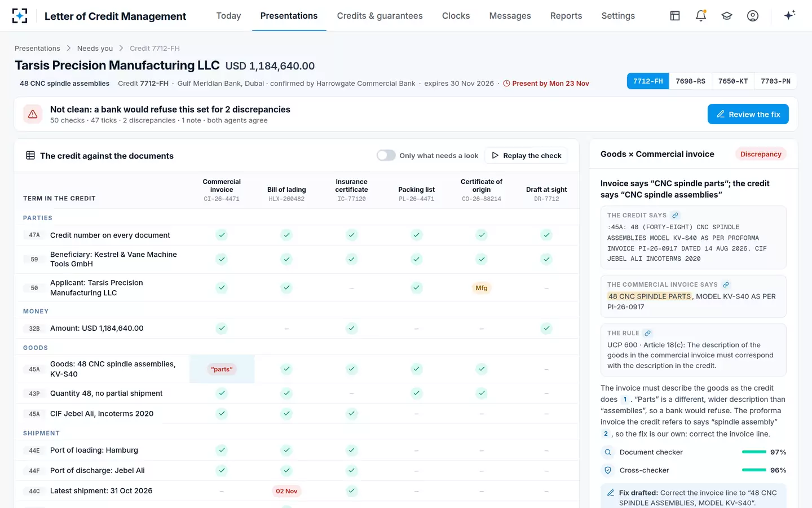Open the link icon next to THE RULE
Screen dimensions: 812x508
647,333
